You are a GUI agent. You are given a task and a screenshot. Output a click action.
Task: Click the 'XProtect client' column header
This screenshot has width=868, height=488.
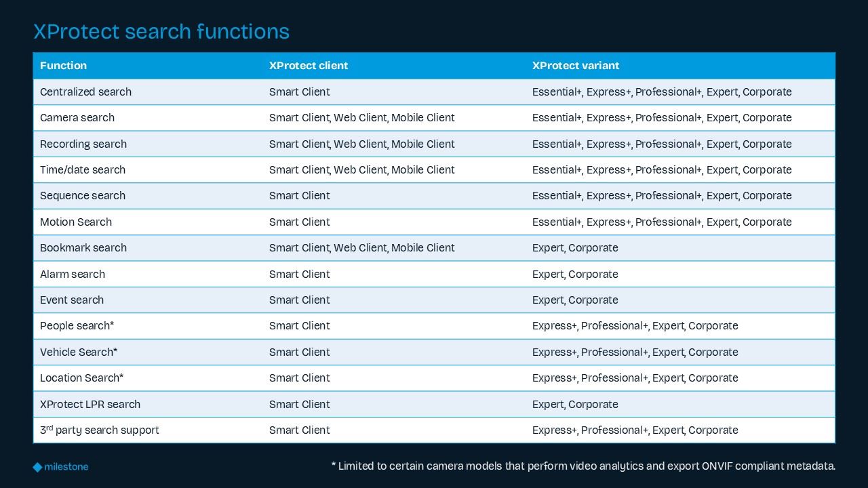coord(308,66)
